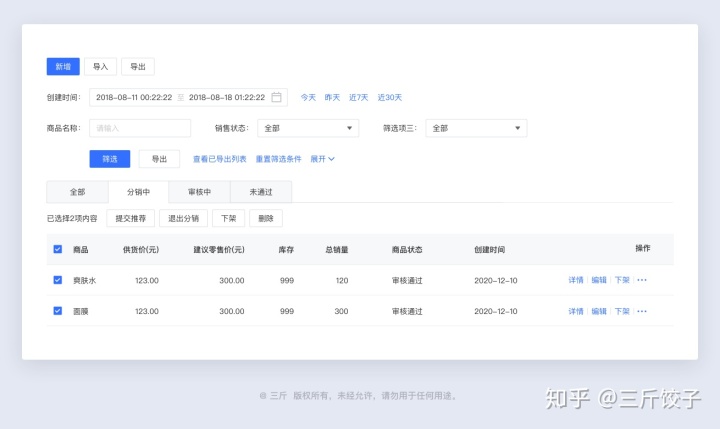Expand more filters via 展开

[322, 159]
